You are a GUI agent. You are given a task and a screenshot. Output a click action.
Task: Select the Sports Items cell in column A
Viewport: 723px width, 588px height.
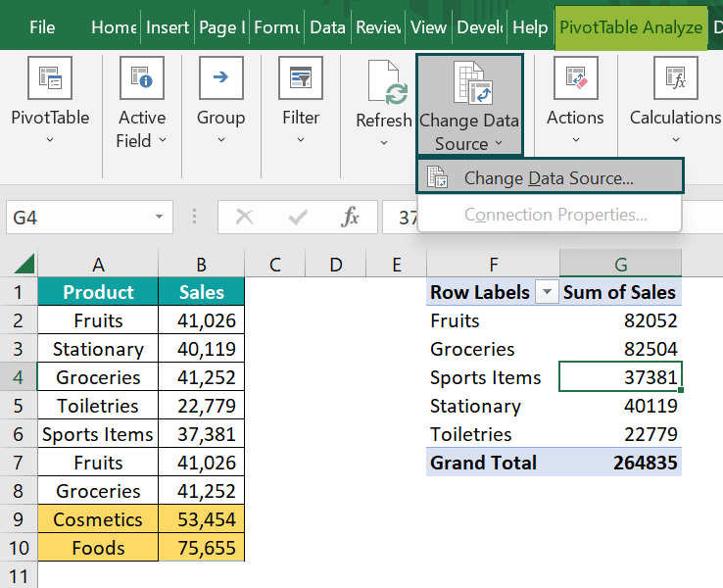(x=98, y=434)
